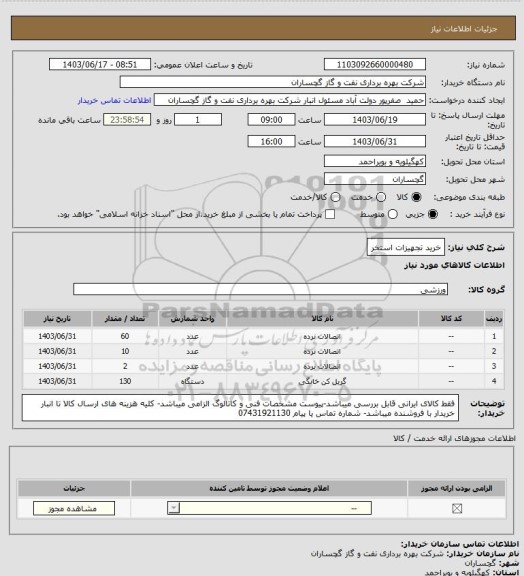Click the remaining days field showing 1
Image resolution: width=524 pixels, height=576 pixels.
(x=198, y=120)
